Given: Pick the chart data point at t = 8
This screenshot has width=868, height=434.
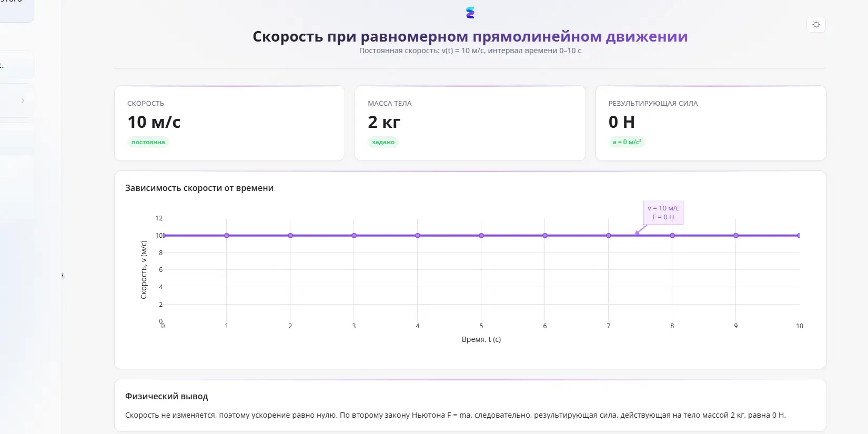Looking at the screenshot, I should [x=672, y=235].
